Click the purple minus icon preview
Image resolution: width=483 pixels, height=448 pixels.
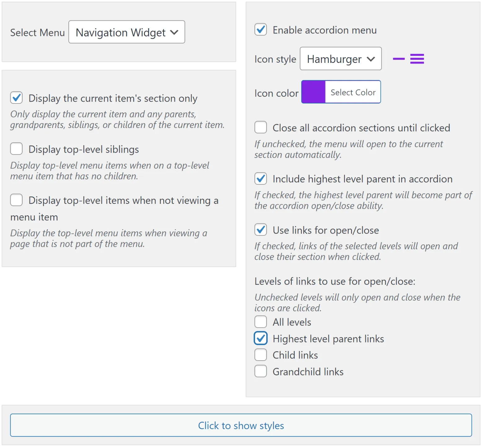click(398, 59)
